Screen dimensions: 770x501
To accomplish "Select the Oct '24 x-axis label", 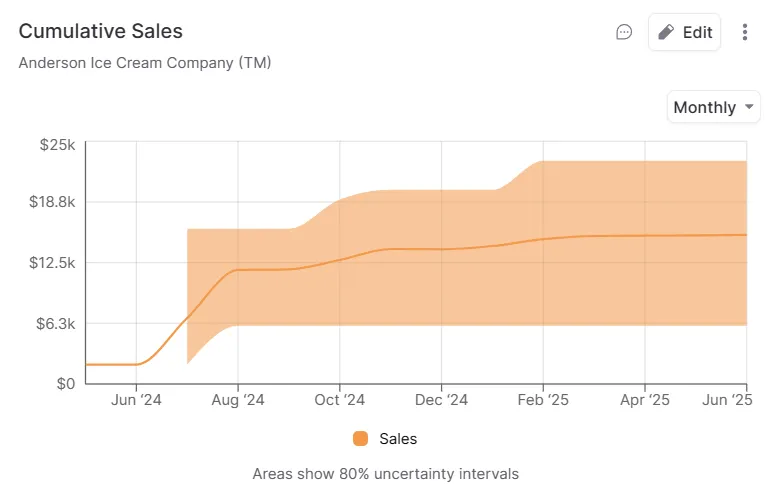I will point(340,400).
